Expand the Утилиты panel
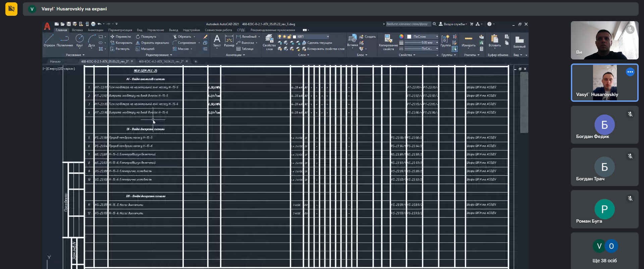 (471, 55)
